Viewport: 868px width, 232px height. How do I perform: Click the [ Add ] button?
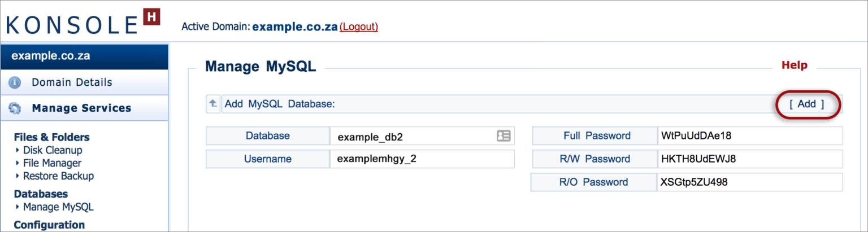tap(806, 104)
